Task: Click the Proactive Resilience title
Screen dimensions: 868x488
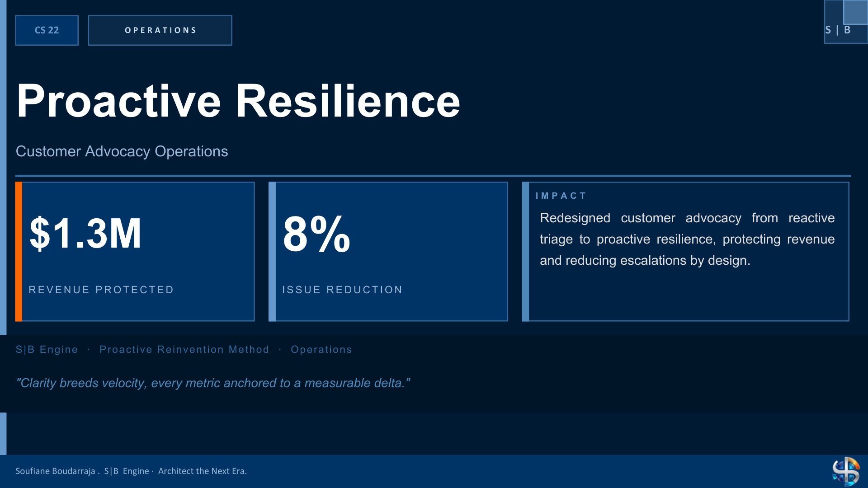Action: (238, 101)
